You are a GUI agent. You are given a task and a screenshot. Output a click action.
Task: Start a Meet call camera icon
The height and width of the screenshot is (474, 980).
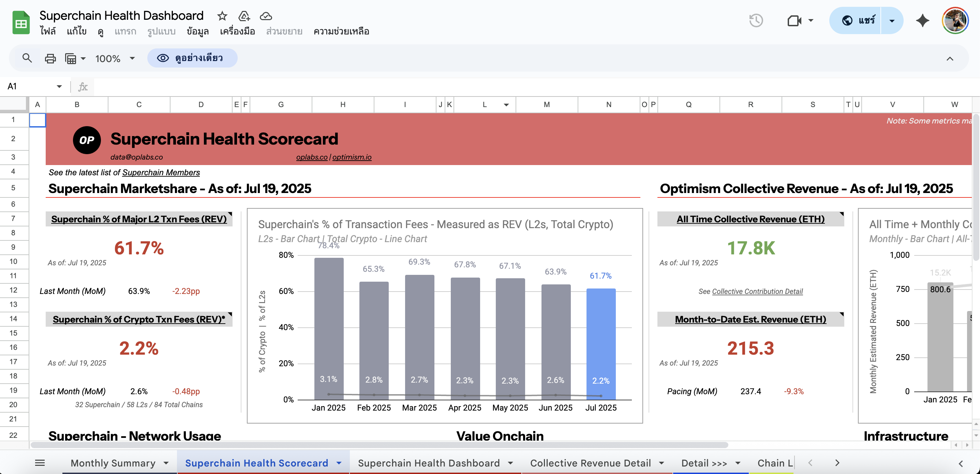point(795,20)
